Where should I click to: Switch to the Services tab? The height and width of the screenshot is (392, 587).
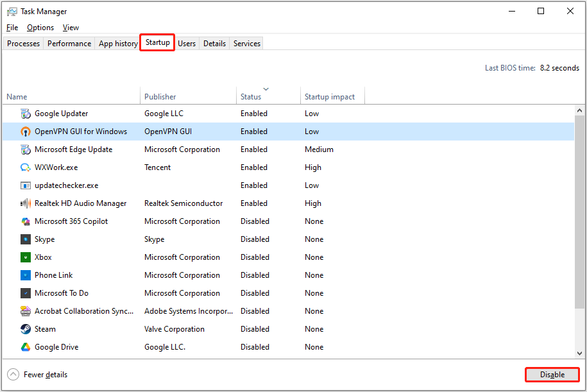pyautogui.click(x=247, y=44)
